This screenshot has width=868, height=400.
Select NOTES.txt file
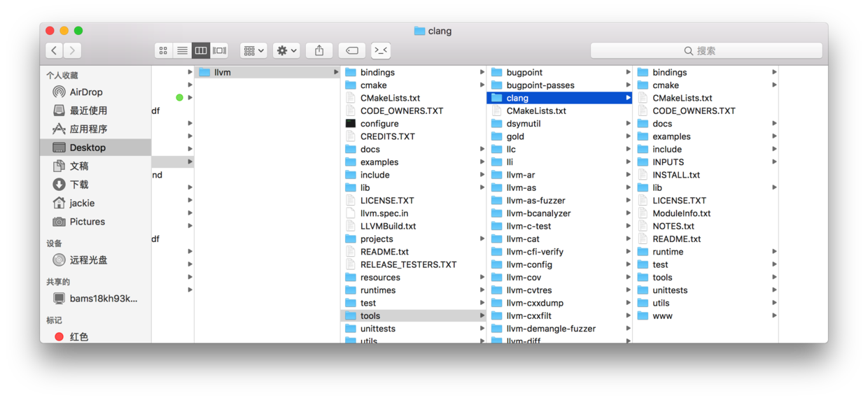(706, 226)
